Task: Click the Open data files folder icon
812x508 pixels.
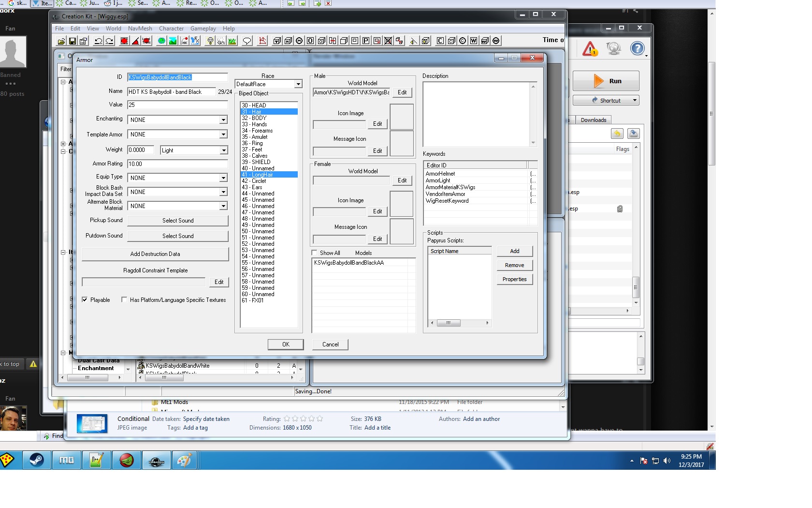Action: 61,41
